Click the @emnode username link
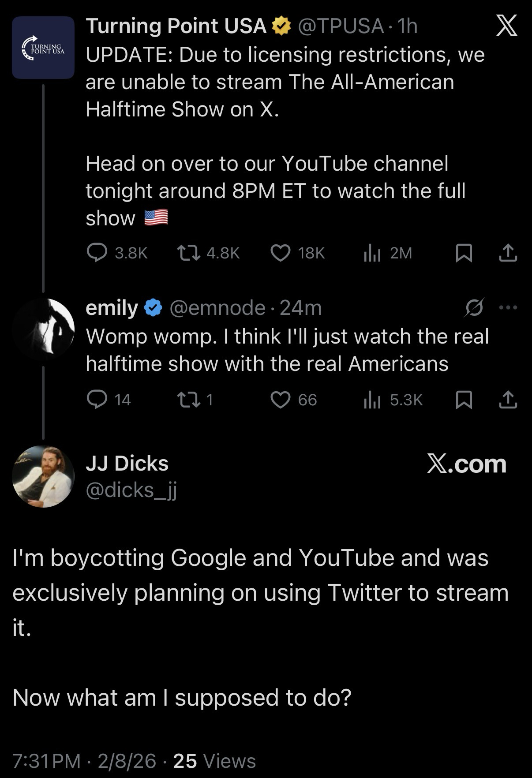 (x=217, y=308)
